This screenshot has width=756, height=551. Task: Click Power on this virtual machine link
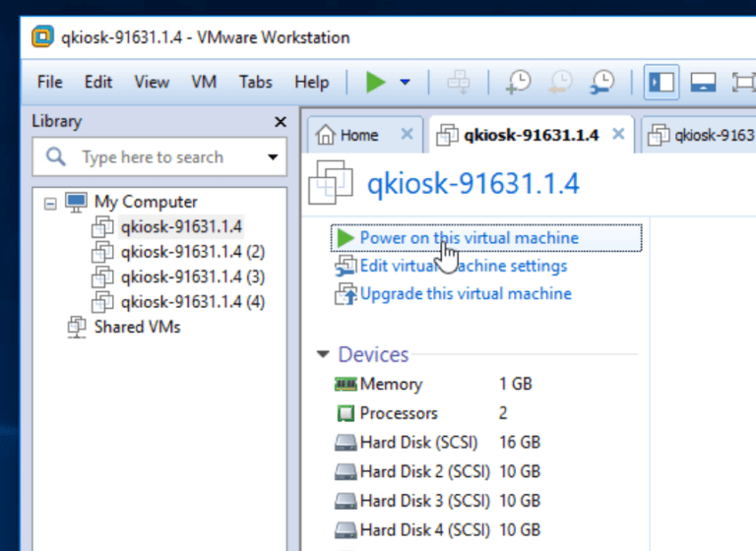(x=469, y=238)
